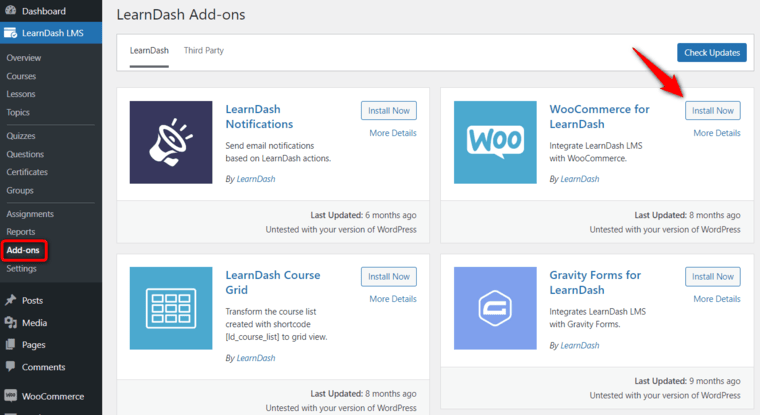Click LearnDash author link under Notifications

pos(256,179)
